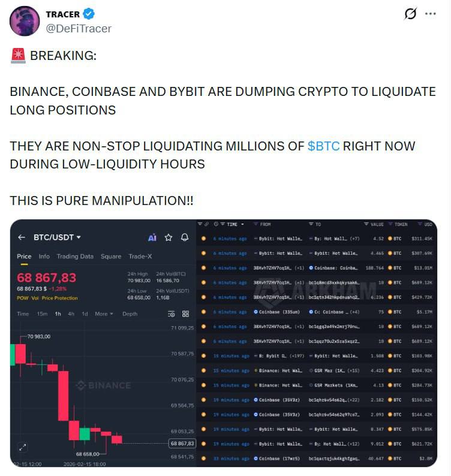
Task: Open the @DeFiTracer profile handle
Action: pyautogui.click(x=79, y=28)
